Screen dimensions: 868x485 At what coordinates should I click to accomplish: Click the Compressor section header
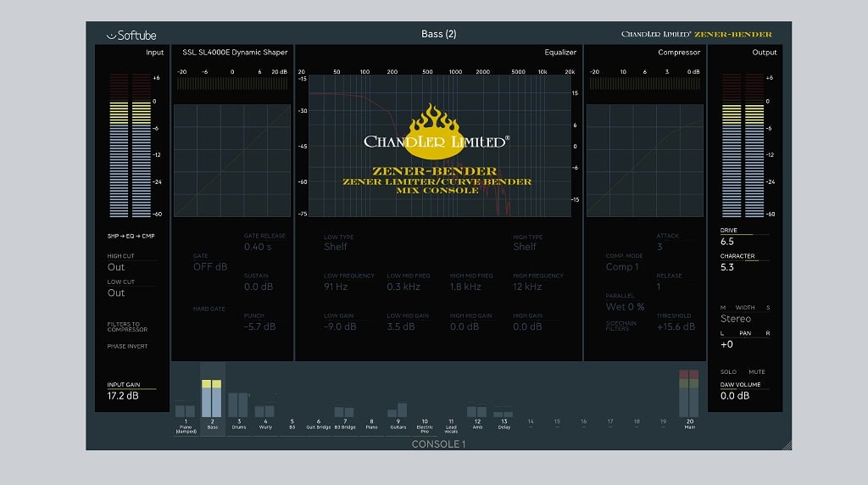(x=679, y=52)
